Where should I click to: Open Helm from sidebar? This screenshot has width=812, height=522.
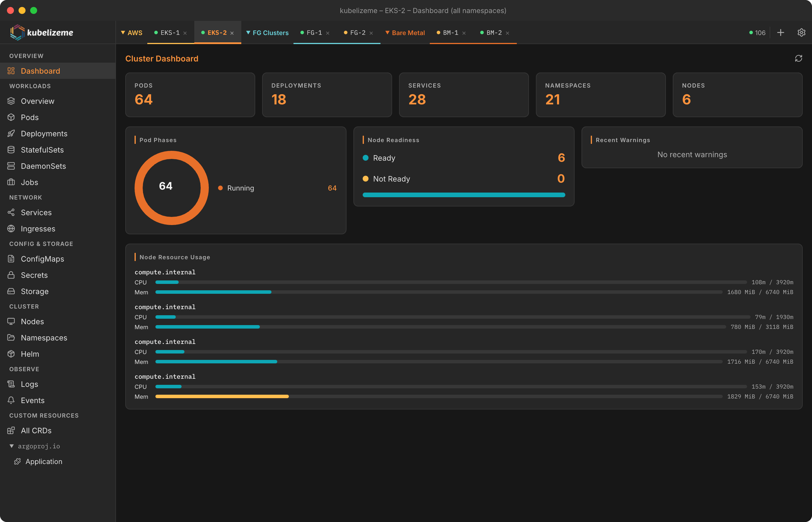click(30, 354)
